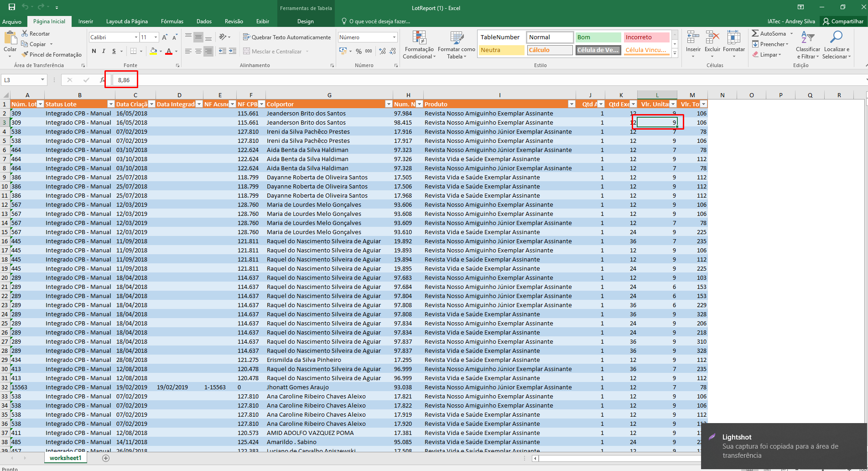868x471 pixels.
Task: Open the font size dropdown
Action: click(x=155, y=37)
